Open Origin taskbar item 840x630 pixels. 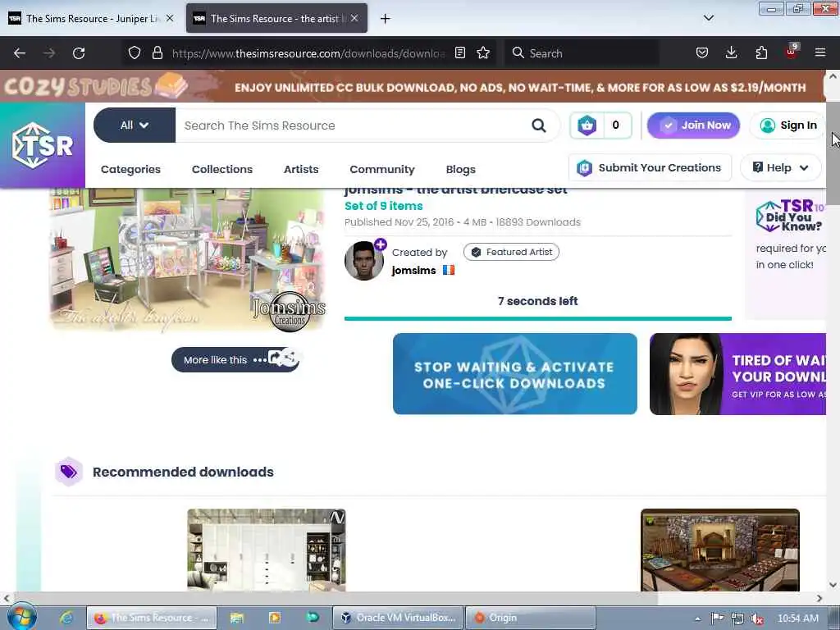[x=531, y=618]
